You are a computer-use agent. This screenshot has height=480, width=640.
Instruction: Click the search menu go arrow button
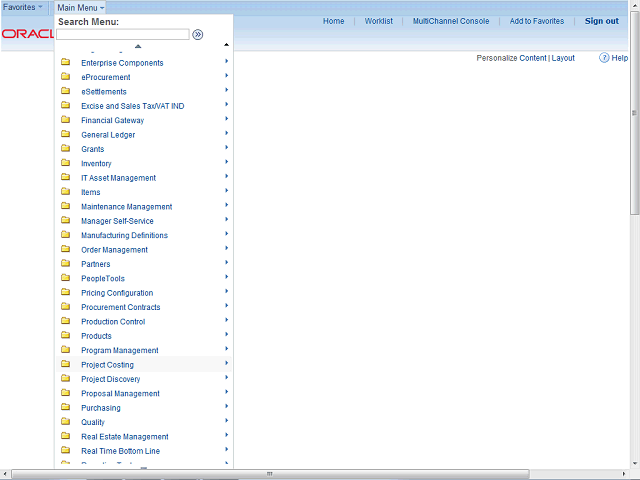pos(198,34)
